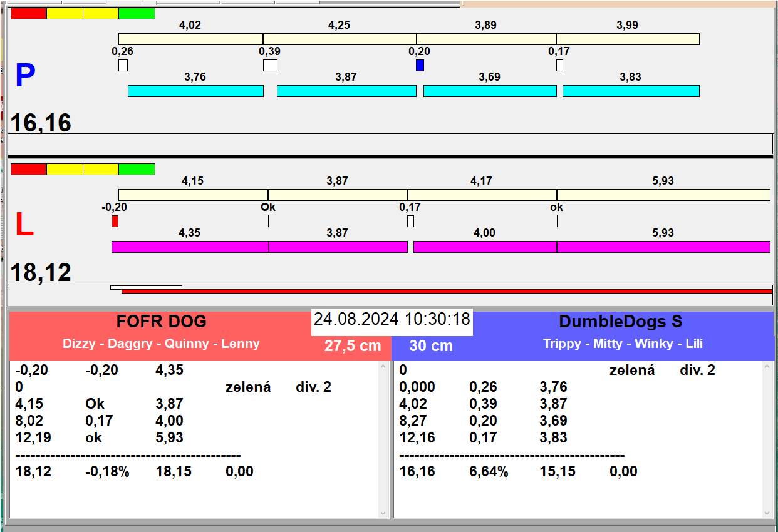The image size is (778, 532).
Task: Click the cyan bar labeled 3,83
Action: coord(631,91)
